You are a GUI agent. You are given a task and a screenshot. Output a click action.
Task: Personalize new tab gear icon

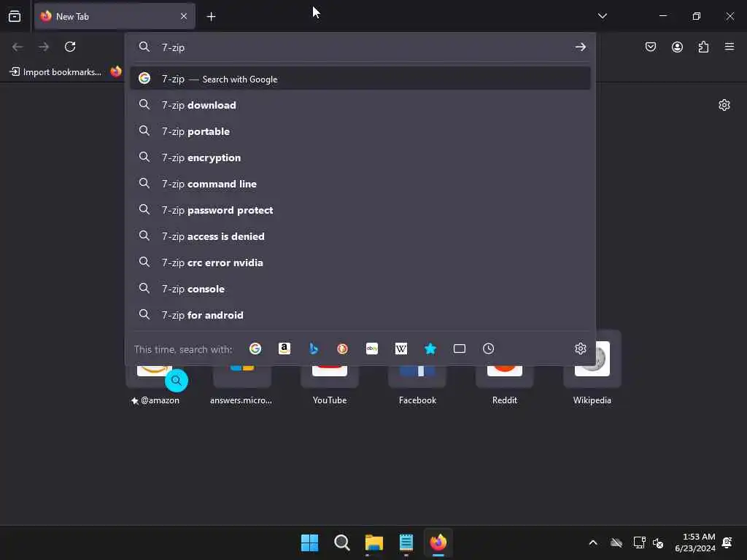pyautogui.click(x=724, y=105)
